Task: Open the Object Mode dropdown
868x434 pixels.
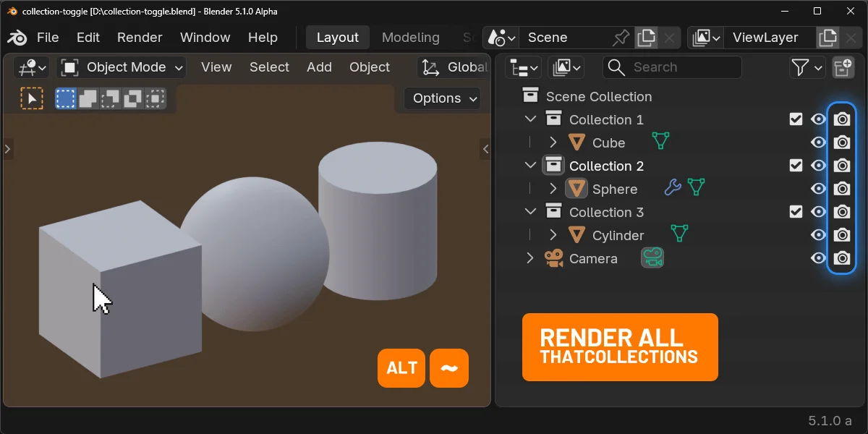Action: [121, 67]
